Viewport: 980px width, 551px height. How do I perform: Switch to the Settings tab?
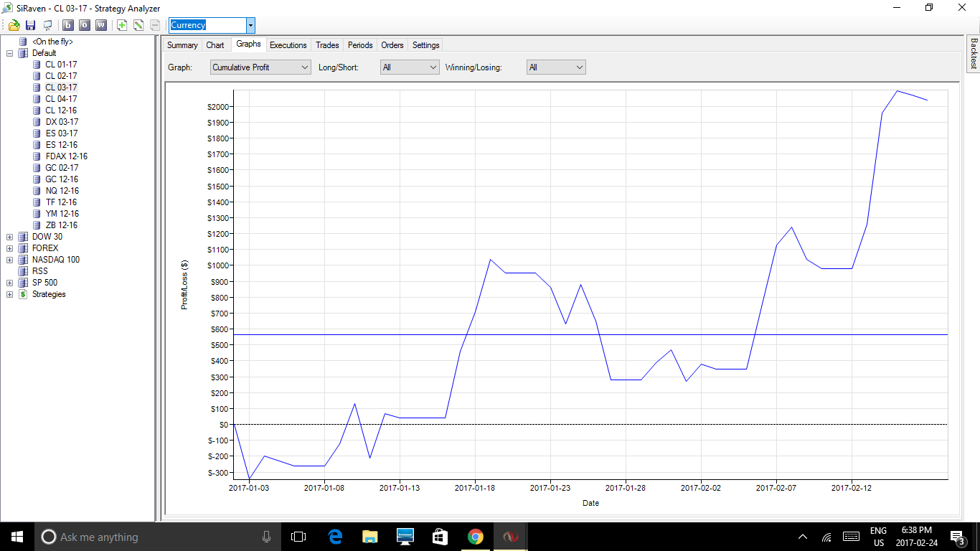pos(426,45)
